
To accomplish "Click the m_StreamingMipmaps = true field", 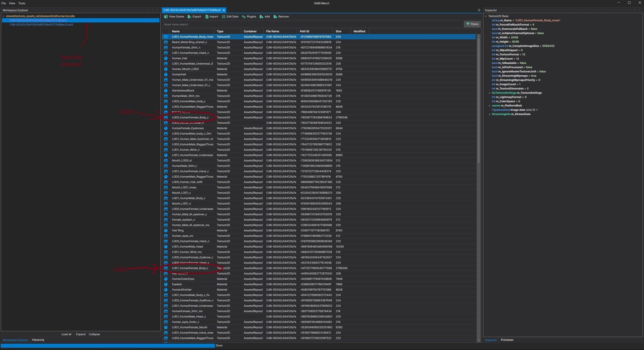I will (514, 76).
